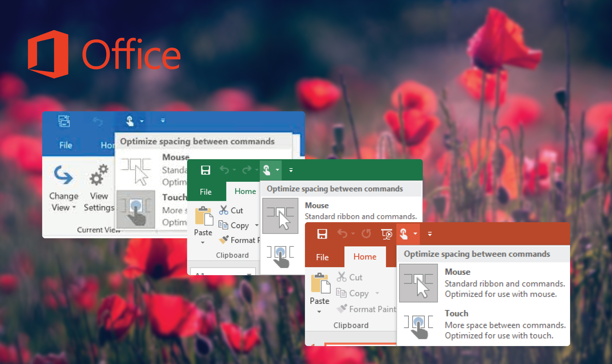
Task: Click the Change View button in Outlook
Action: (64, 188)
